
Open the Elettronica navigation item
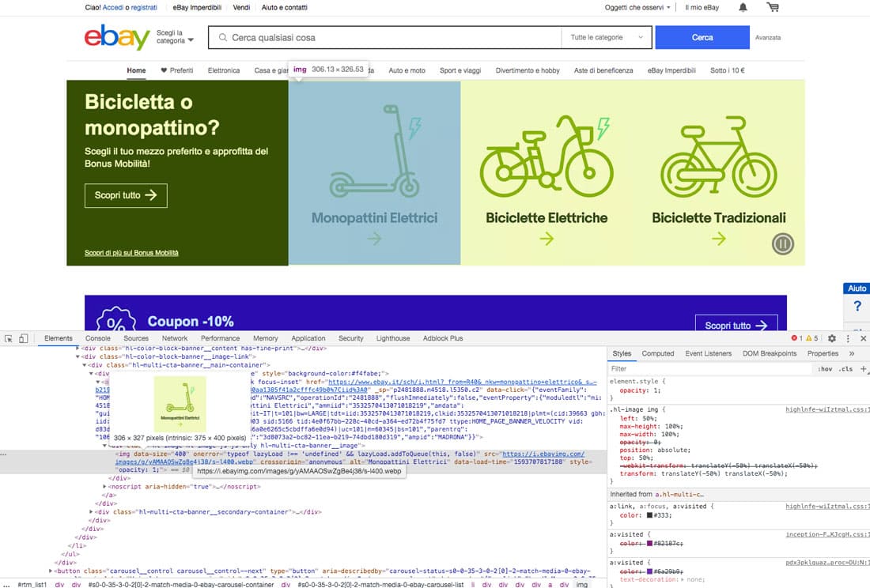pyautogui.click(x=224, y=70)
